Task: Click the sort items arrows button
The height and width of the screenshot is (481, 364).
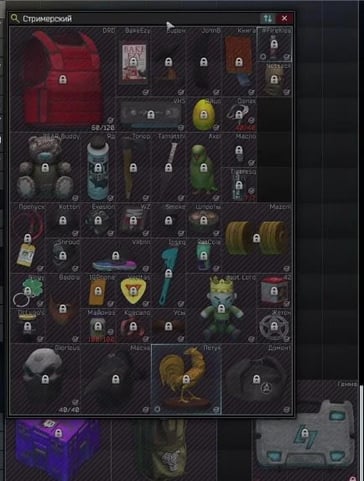Action: tap(267, 19)
